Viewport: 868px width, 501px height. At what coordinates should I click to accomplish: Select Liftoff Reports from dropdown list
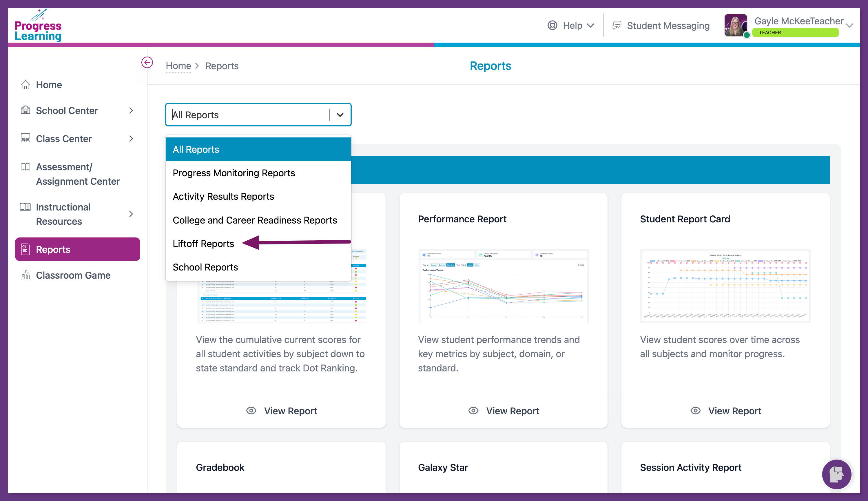click(x=203, y=244)
